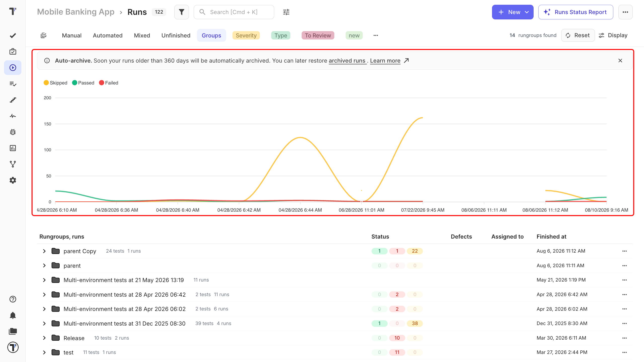644x362 pixels.
Task: Expand Multi-environment tests at 28 Apr 2026 06:42
Action: click(44, 295)
